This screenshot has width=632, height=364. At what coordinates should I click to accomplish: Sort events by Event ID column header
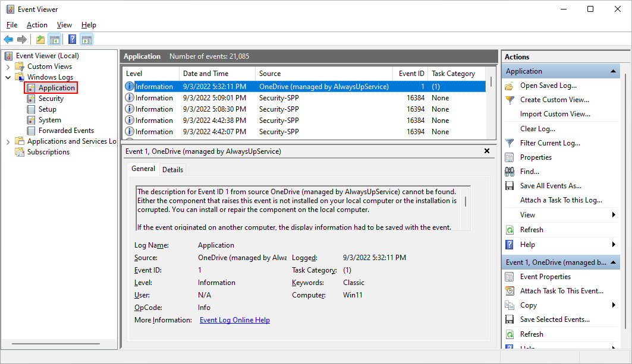pos(410,74)
